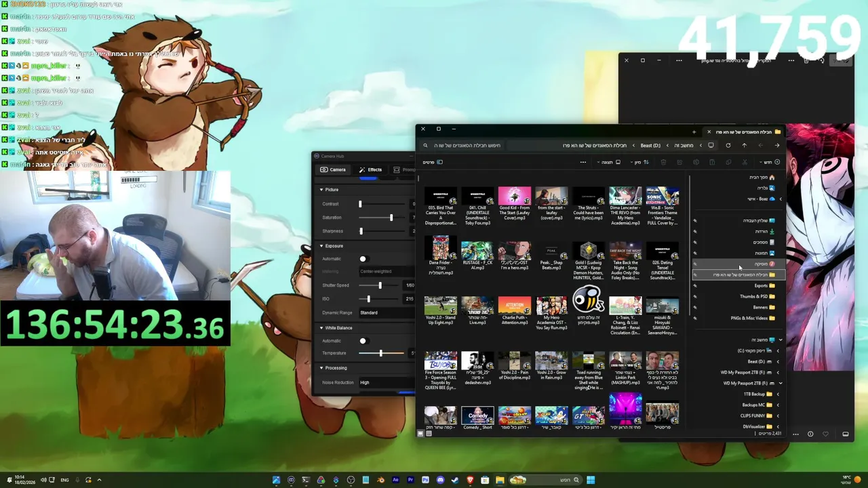Viewport: 868px width, 488px height.
Task: Collapse the Picture section in Camera Hub
Action: (x=321, y=190)
